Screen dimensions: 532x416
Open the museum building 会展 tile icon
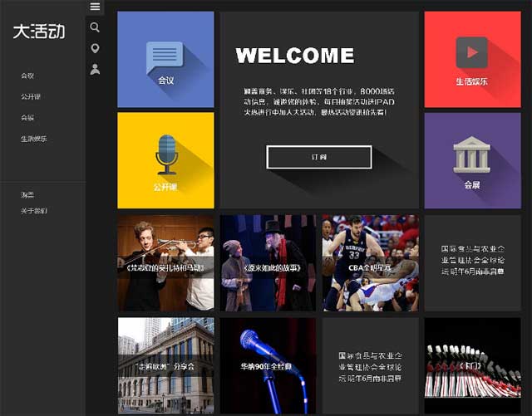(x=471, y=154)
